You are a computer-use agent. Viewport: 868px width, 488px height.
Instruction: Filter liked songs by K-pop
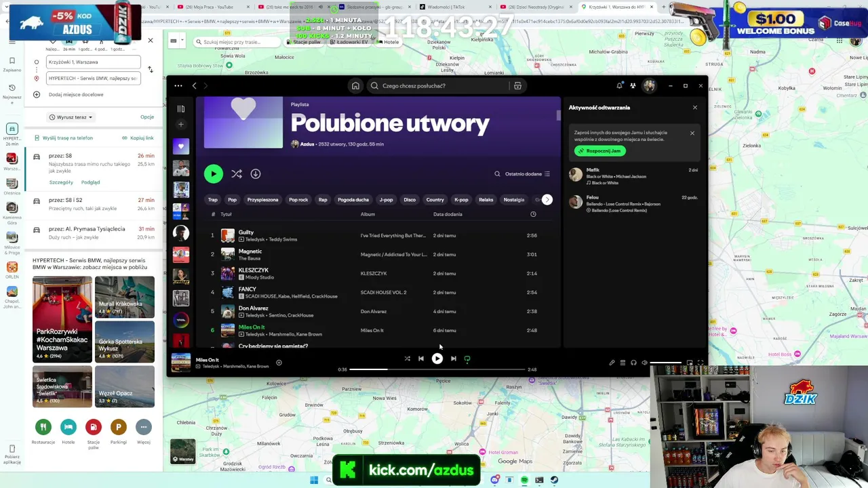[461, 200]
